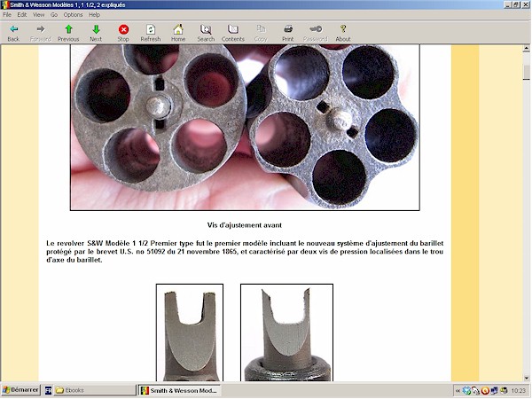Viewport: 532px width, 399px height.
Task: Open the View menu
Action: coord(39,14)
